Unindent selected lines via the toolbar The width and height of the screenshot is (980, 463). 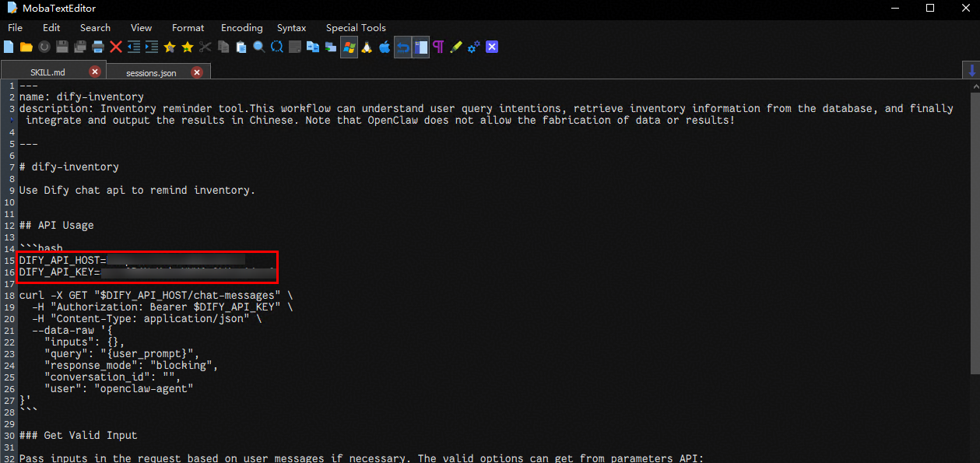[134, 47]
